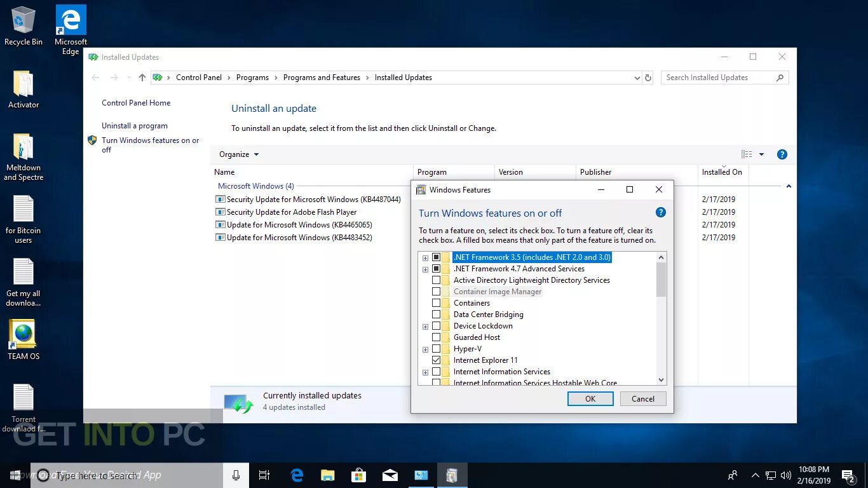Enable the Containers feature checkbox

pos(436,303)
